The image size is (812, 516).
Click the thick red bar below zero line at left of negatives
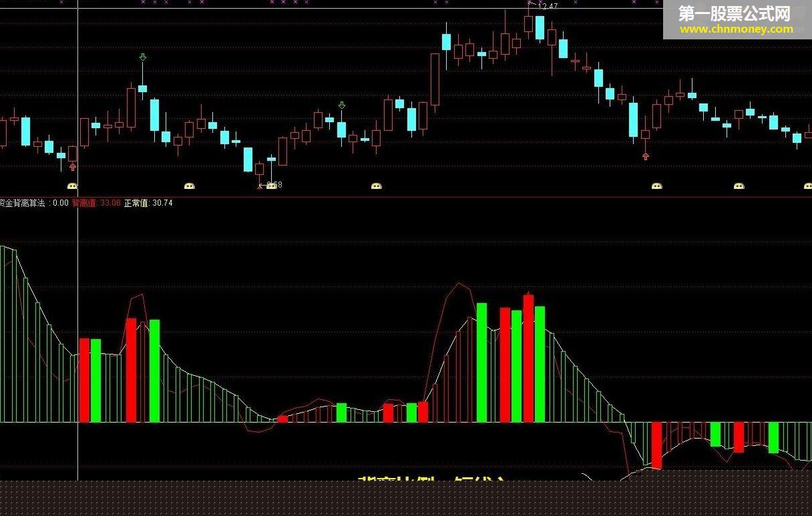pyautogui.click(x=656, y=445)
